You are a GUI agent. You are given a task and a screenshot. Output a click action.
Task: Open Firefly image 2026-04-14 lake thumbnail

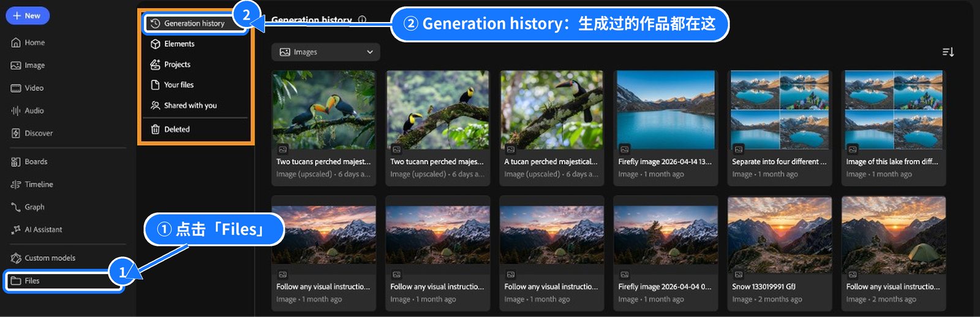(x=665, y=110)
